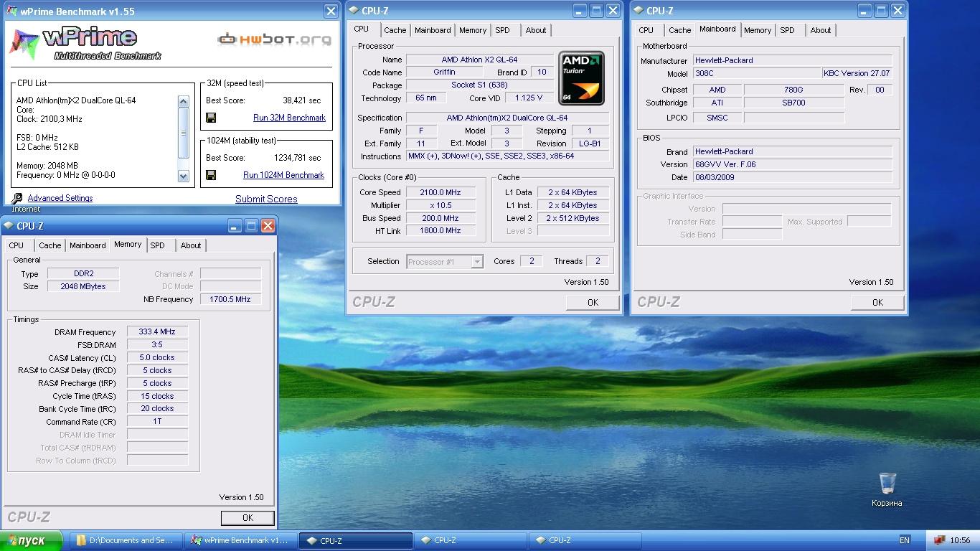
Task: Click OK in CPU-Z Mainboard window
Action: click(x=877, y=303)
